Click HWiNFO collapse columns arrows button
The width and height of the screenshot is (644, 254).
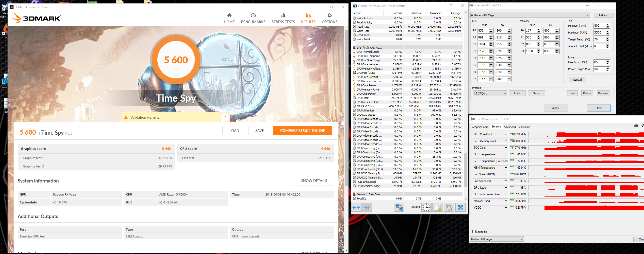tap(367, 207)
